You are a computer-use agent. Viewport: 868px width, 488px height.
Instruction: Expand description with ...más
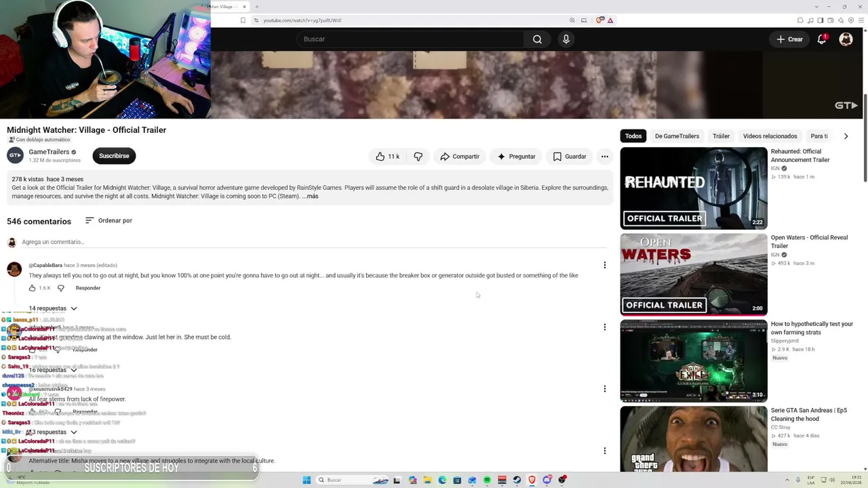click(310, 197)
